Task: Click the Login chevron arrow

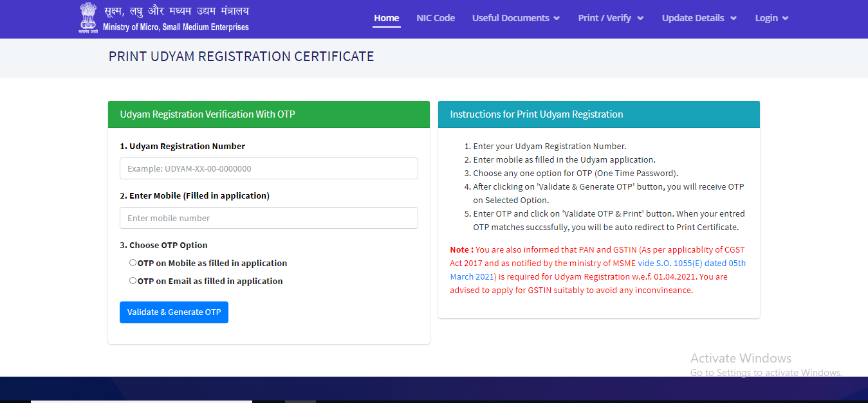Action: (x=787, y=18)
